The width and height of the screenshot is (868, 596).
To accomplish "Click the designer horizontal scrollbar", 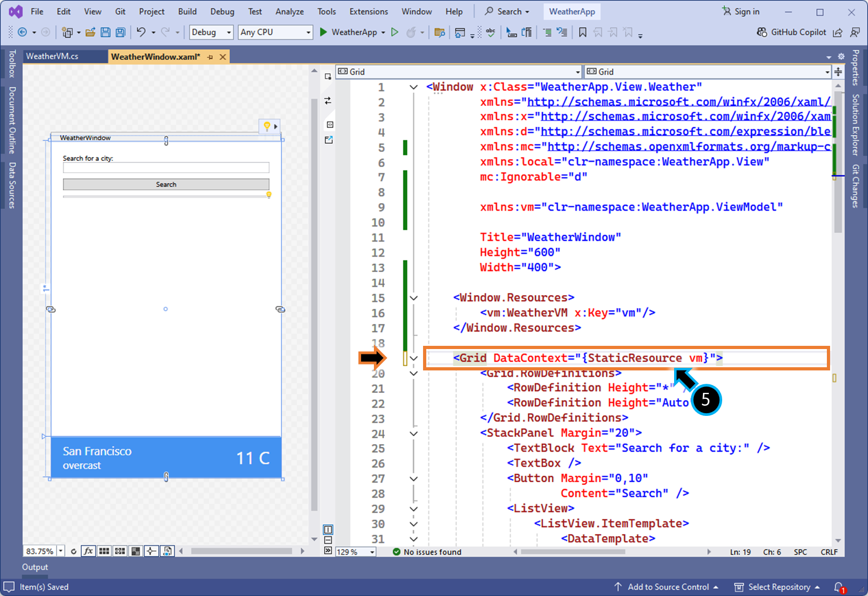I will 241,551.
